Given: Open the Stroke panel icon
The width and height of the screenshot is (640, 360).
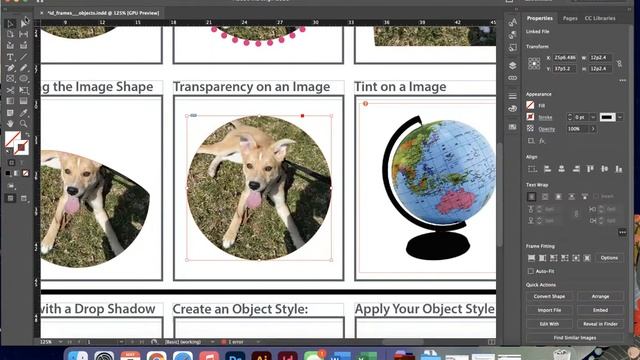Looking at the screenshot, I should (x=513, y=96).
